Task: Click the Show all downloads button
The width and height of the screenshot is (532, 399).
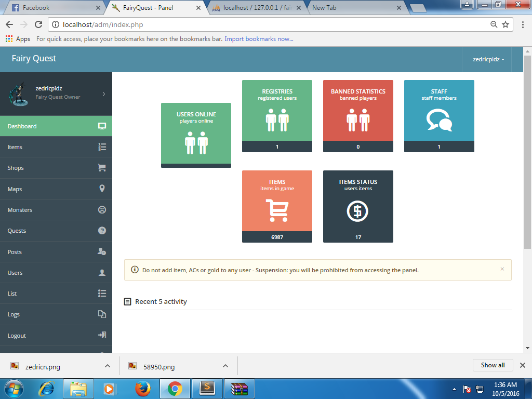Action: tap(493, 365)
